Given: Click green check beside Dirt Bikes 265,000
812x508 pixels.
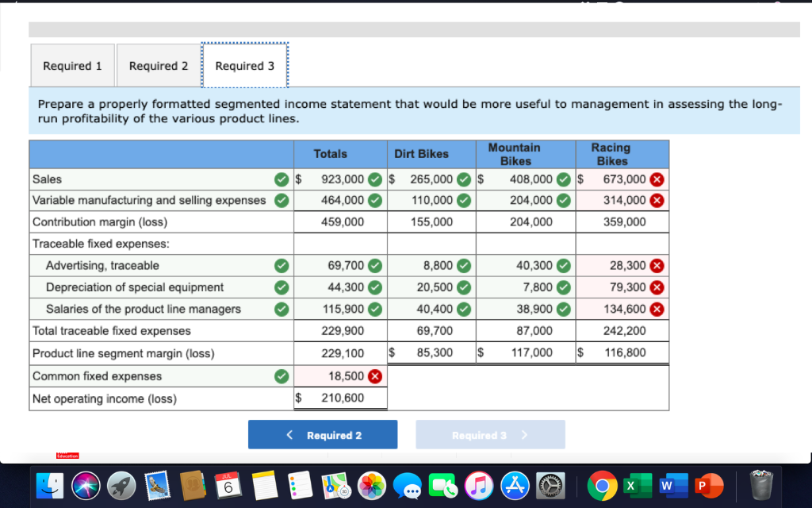Looking at the screenshot, I should (x=464, y=180).
